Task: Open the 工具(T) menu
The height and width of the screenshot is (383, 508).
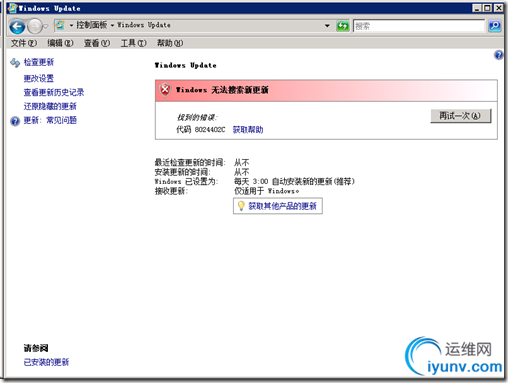Action: pos(133,43)
